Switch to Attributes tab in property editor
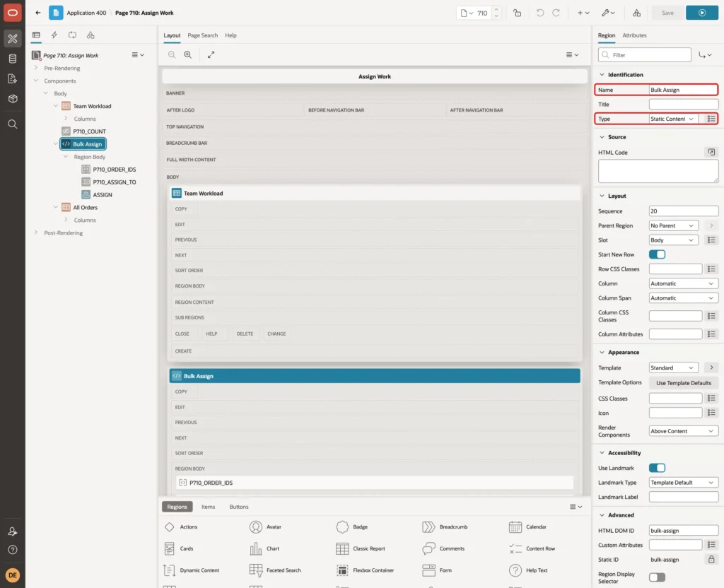Screen dimensions: 724x588 pyautogui.click(x=634, y=35)
